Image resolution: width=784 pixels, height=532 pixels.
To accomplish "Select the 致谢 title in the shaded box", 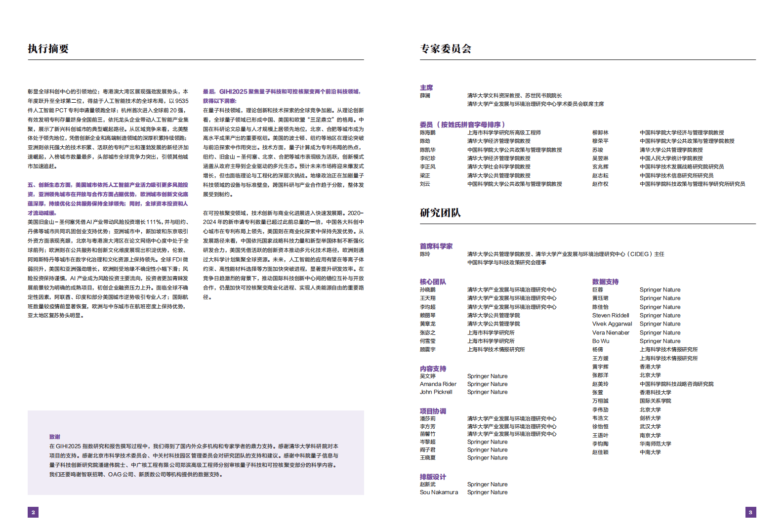I will tap(54, 437).
